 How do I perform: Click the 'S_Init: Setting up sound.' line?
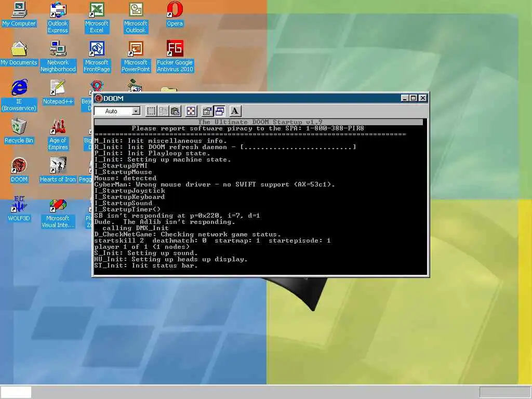pos(146,253)
